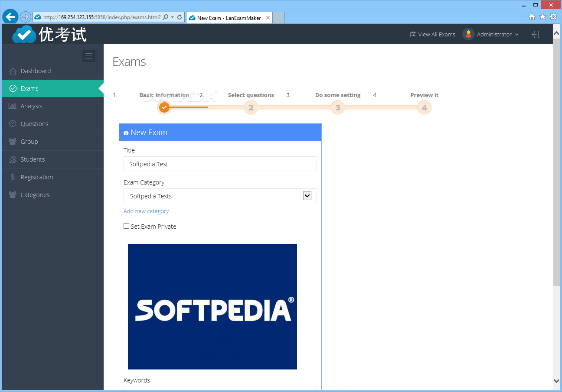The height and width of the screenshot is (392, 562).
Task: Click the page vertical scrollbar thumb
Action: coord(557,162)
